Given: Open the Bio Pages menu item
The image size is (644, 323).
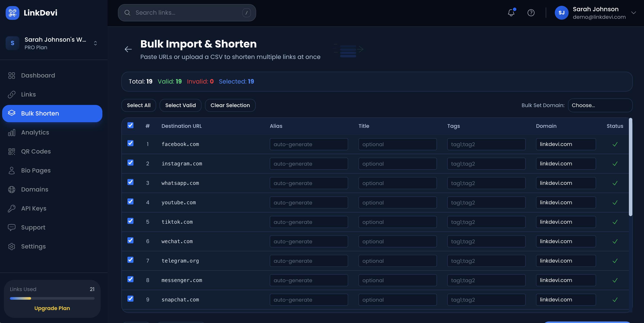Looking at the screenshot, I should pyautogui.click(x=52, y=171).
